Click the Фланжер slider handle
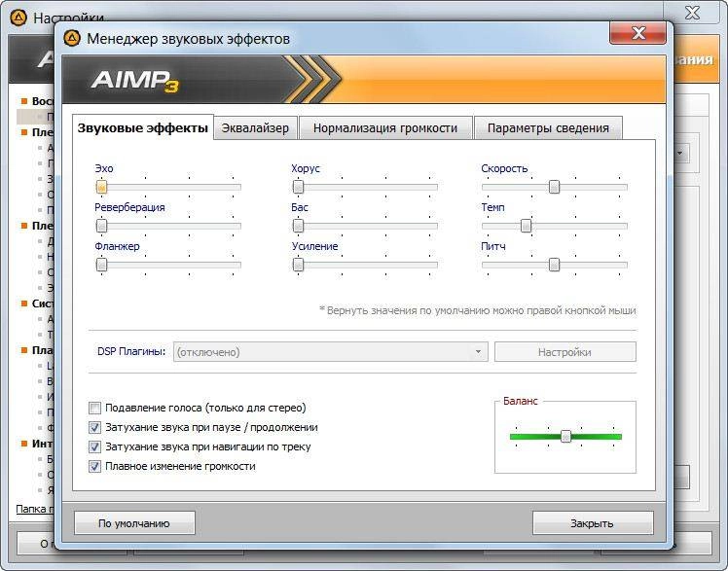728x571 pixels. (101, 265)
